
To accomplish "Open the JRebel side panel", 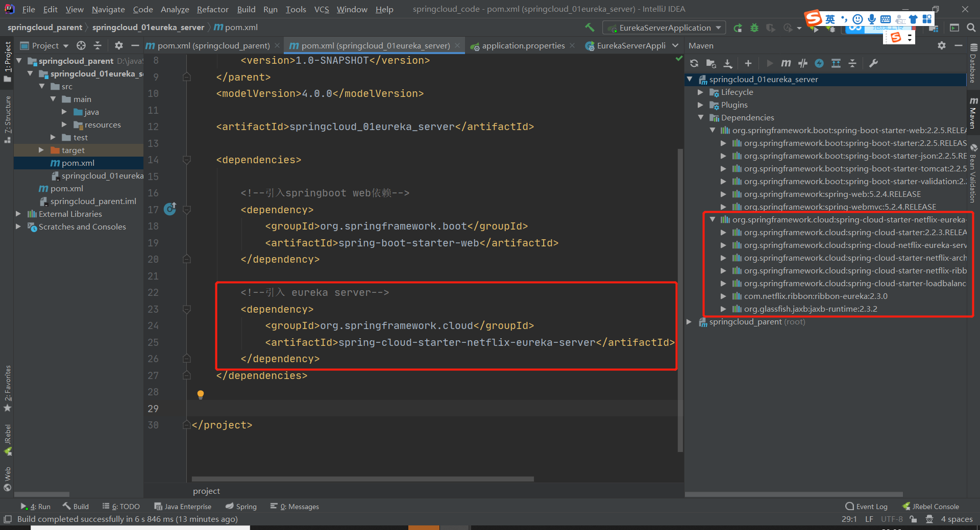I will (x=8, y=440).
